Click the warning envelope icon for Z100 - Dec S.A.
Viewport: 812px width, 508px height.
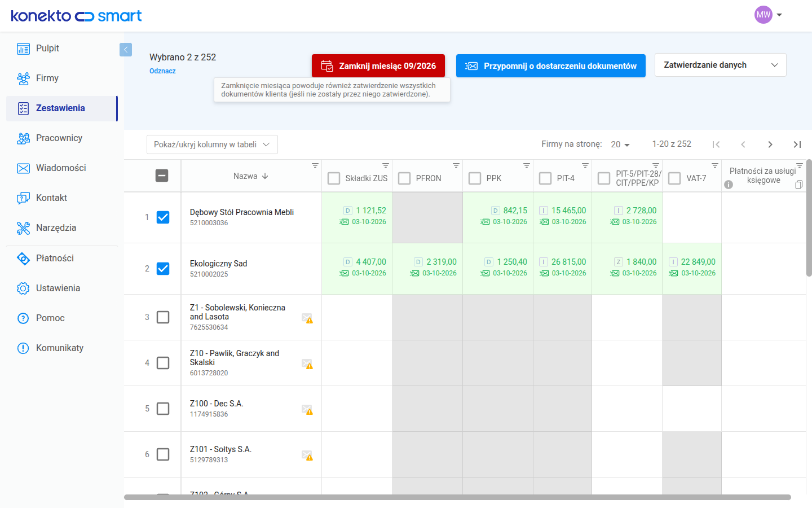click(307, 410)
